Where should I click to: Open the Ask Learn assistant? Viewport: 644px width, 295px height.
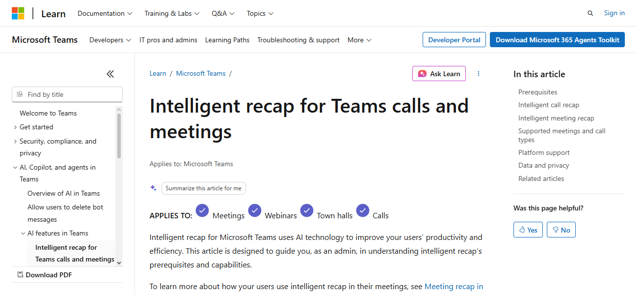439,73
